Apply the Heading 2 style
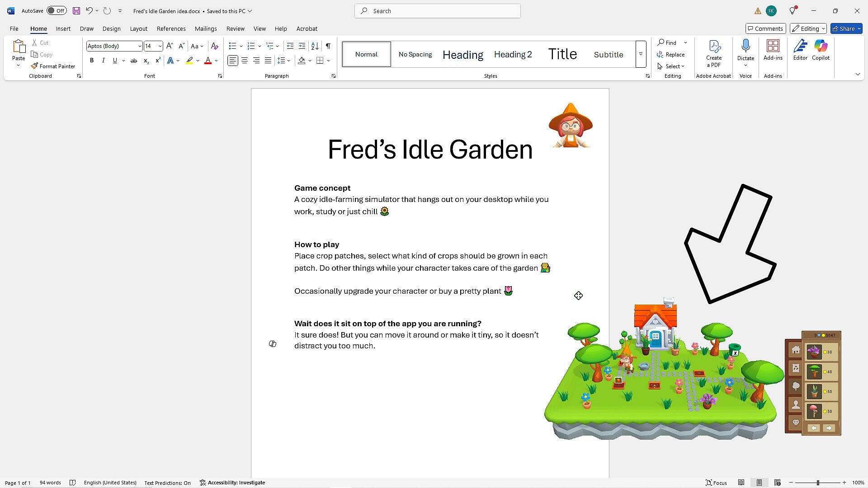 513,55
